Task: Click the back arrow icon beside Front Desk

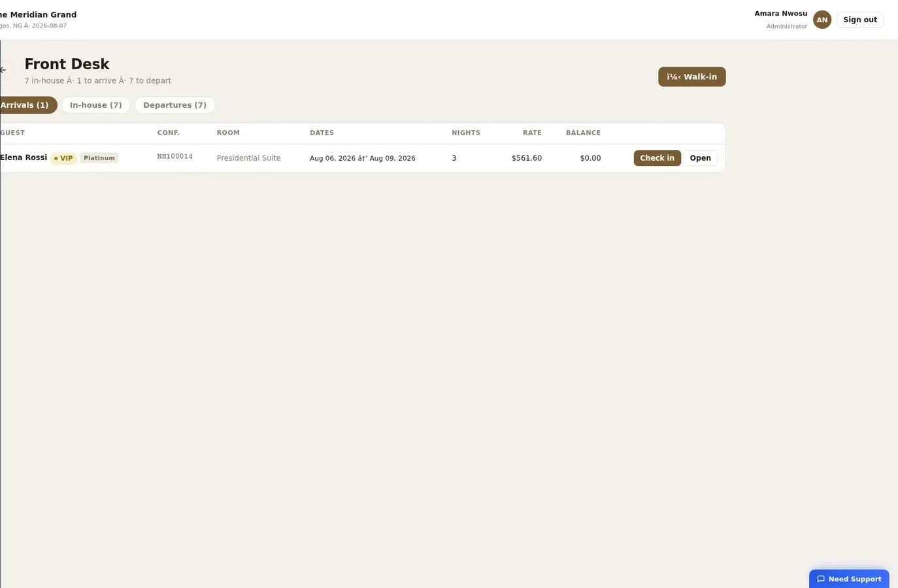Action: (x=3, y=70)
